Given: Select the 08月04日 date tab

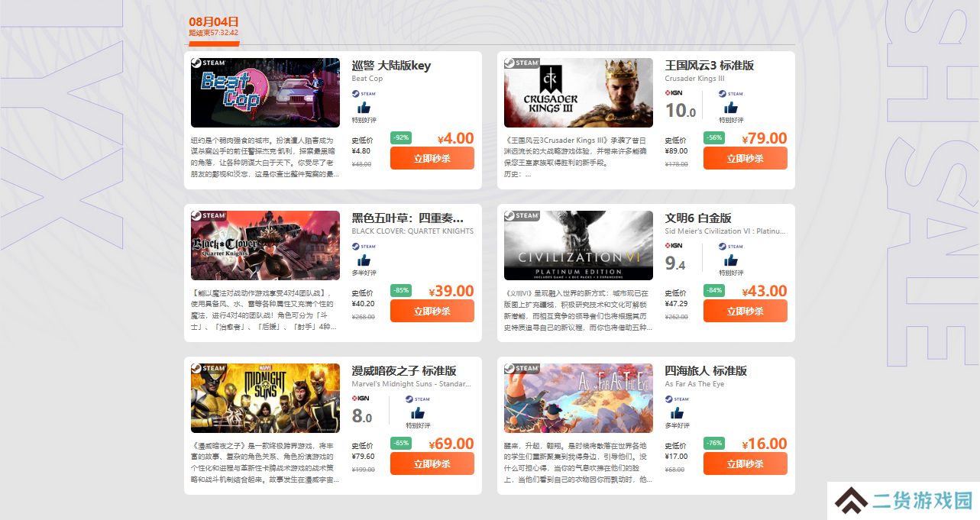Looking at the screenshot, I should pos(214,27).
